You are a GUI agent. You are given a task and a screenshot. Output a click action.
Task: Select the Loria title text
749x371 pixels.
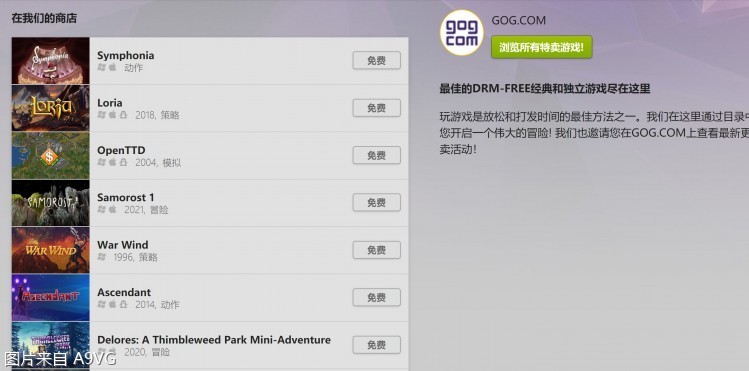click(110, 103)
